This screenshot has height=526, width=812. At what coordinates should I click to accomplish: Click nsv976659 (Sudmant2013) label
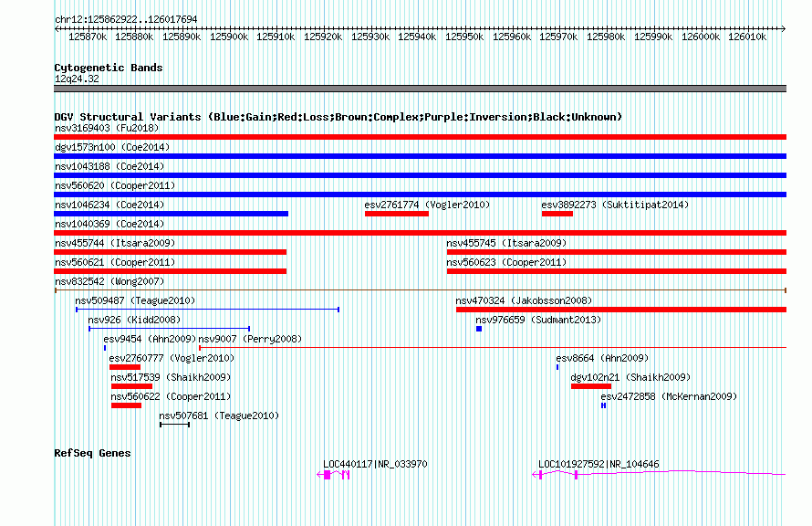click(538, 320)
